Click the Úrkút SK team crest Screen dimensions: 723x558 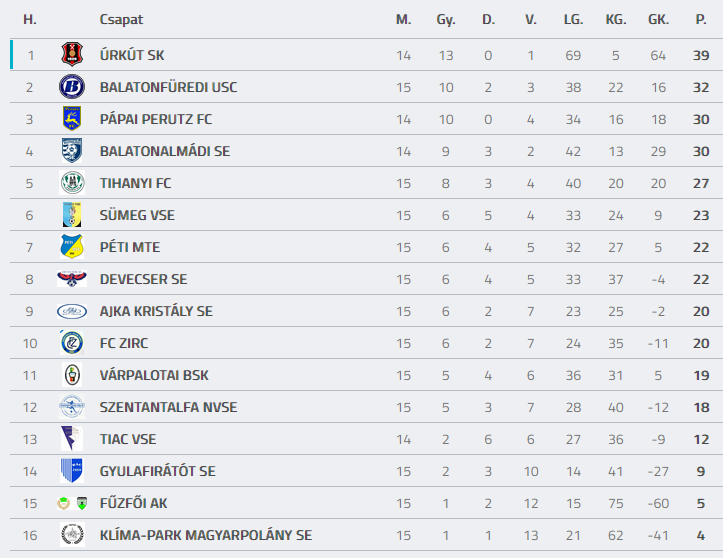pyautogui.click(x=71, y=55)
